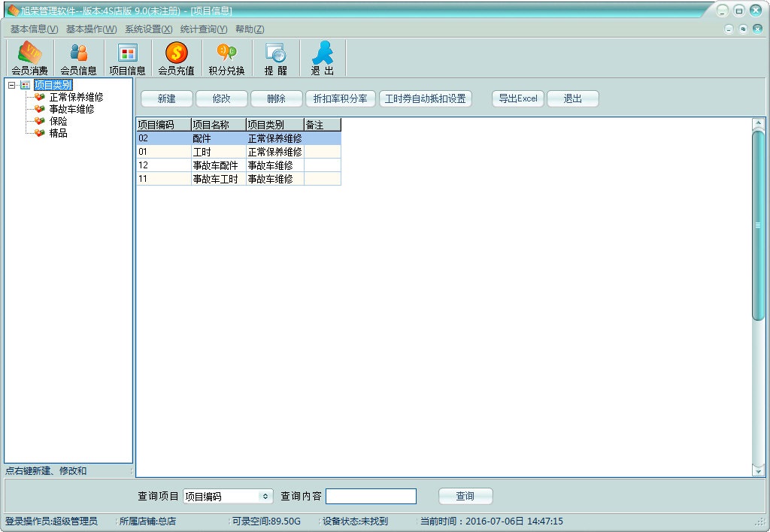Screen dimensions: 770x532
Task: Click the vertical scrollbar of the table
Action: tap(758, 225)
